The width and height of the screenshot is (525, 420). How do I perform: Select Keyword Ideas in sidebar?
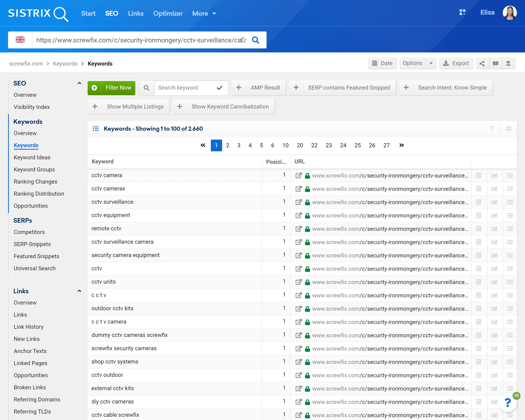(32, 157)
